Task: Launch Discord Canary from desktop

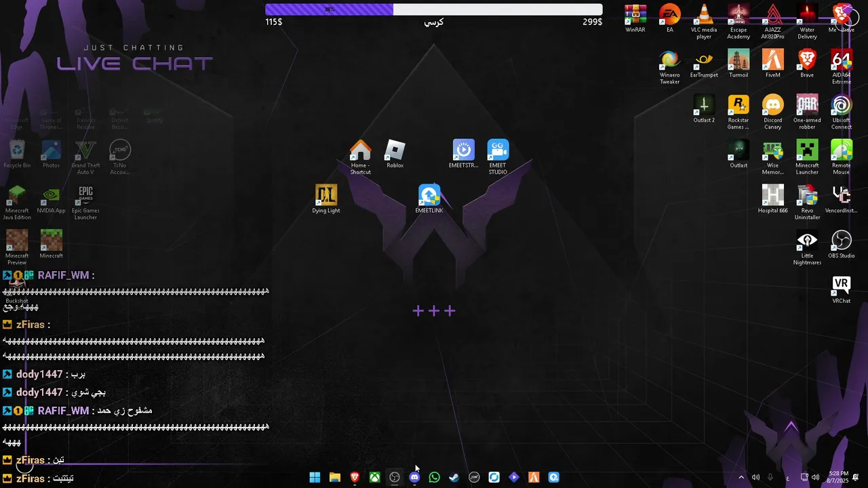Action: (x=772, y=113)
